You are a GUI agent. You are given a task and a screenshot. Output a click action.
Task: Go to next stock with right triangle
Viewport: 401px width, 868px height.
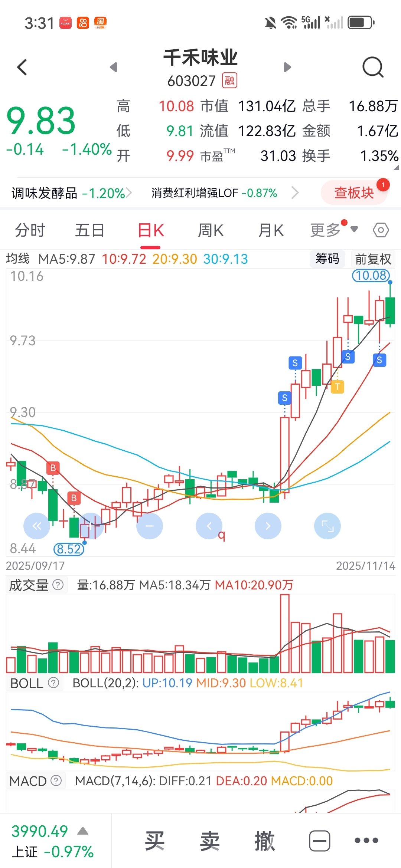click(x=287, y=67)
